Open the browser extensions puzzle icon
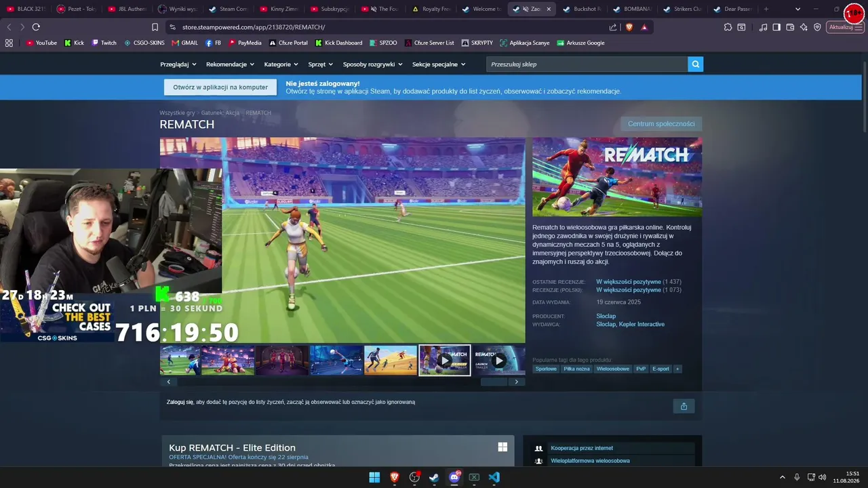 coord(728,27)
